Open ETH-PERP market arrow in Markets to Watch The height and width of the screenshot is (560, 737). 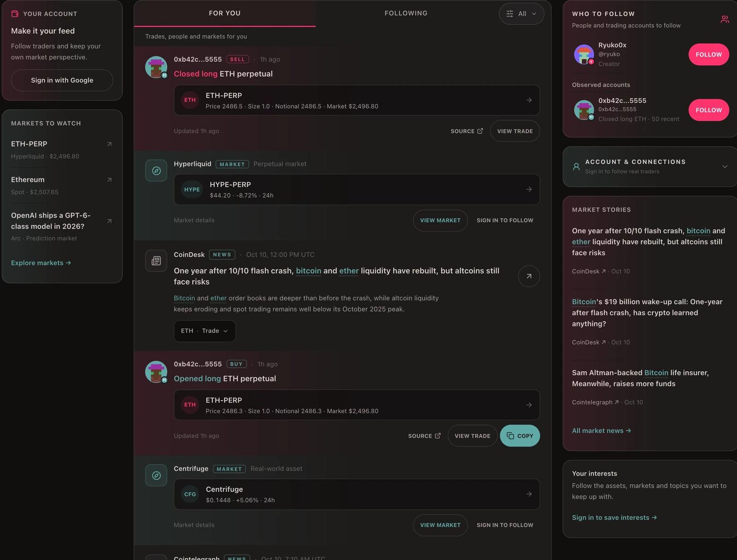pos(109,144)
